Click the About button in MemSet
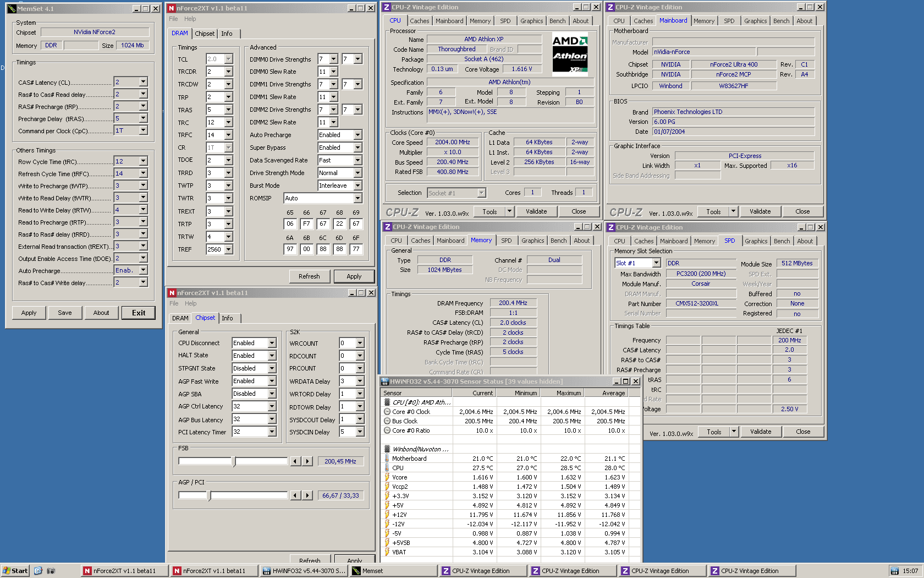This screenshot has height=578, width=924. (101, 313)
